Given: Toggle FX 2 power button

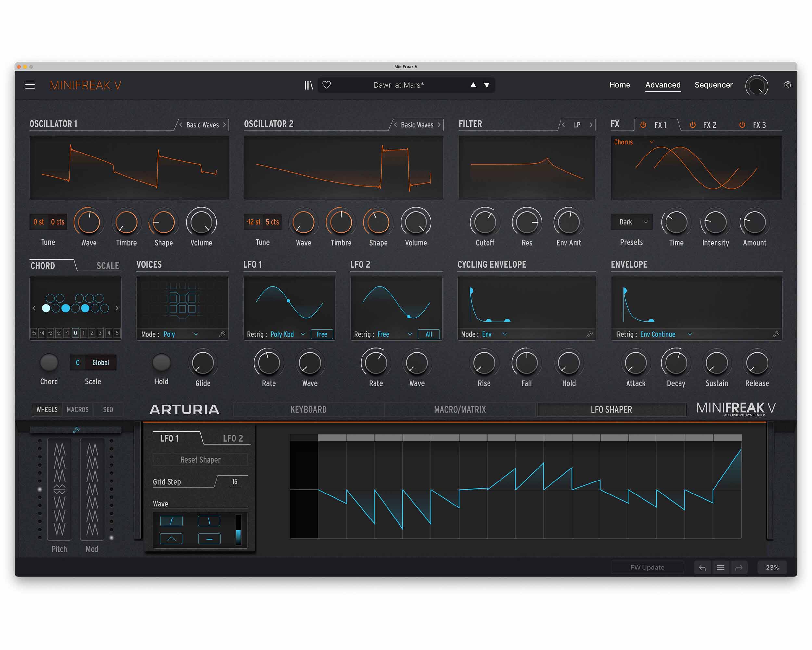Looking at the screenshot, I should (692, 125).
